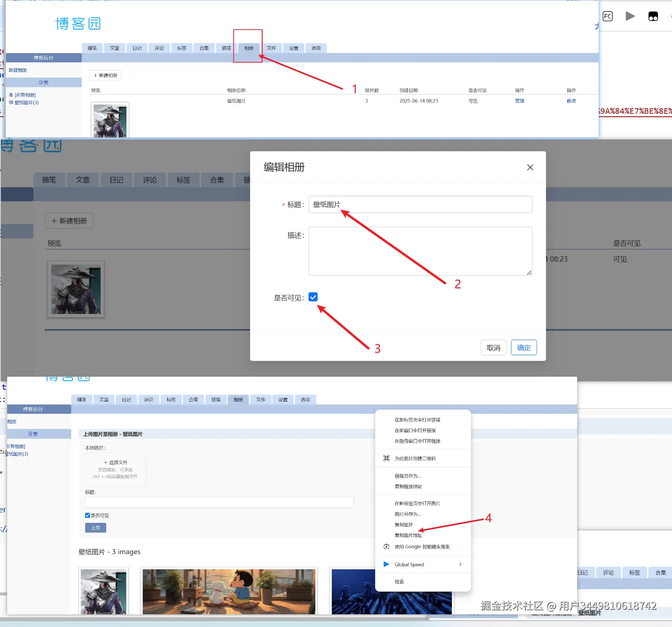
Task: Open the 相册 tab in top screenshot
Action: 249,48
